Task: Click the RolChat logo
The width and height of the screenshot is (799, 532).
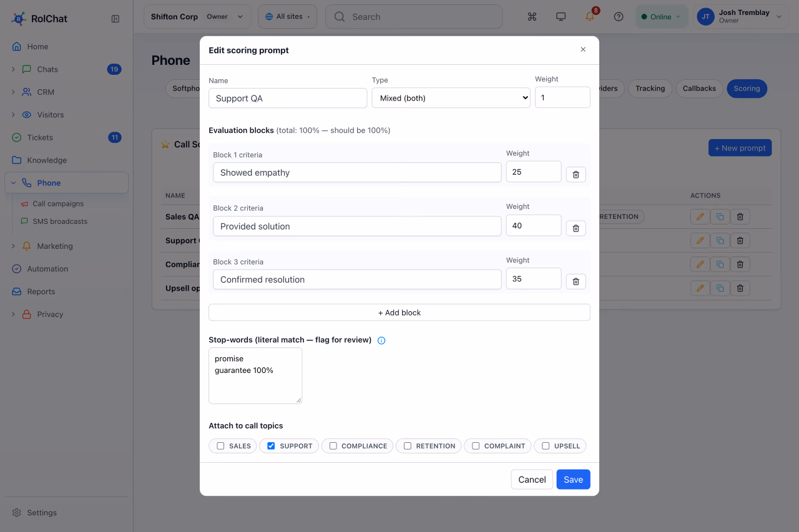Action: click(39, 19)
